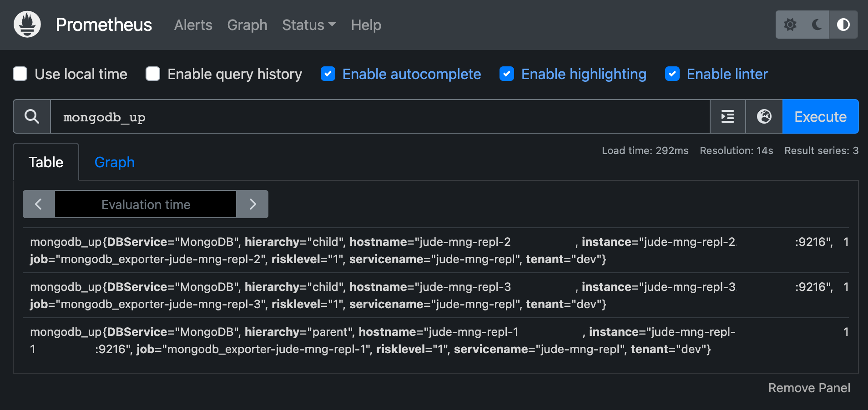Focus the mongodb_up expression input

380,116
